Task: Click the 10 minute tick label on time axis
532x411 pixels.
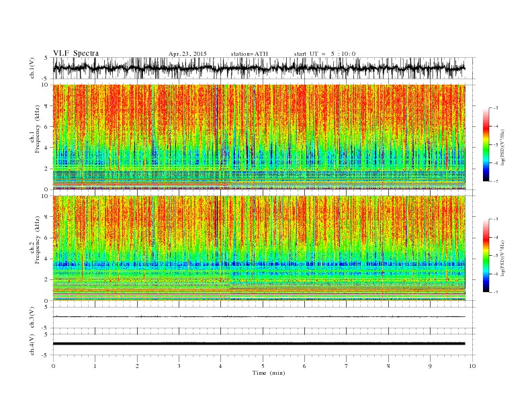Action: 472,366
